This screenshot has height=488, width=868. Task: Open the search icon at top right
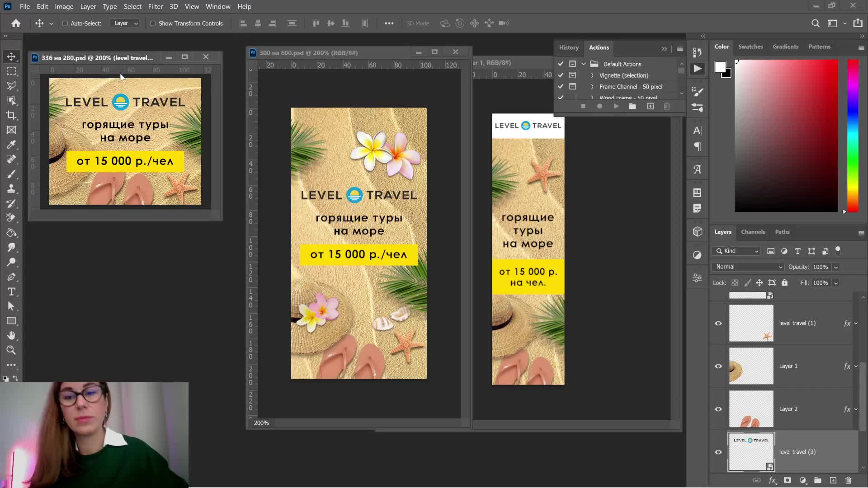[x=815, y=23]
